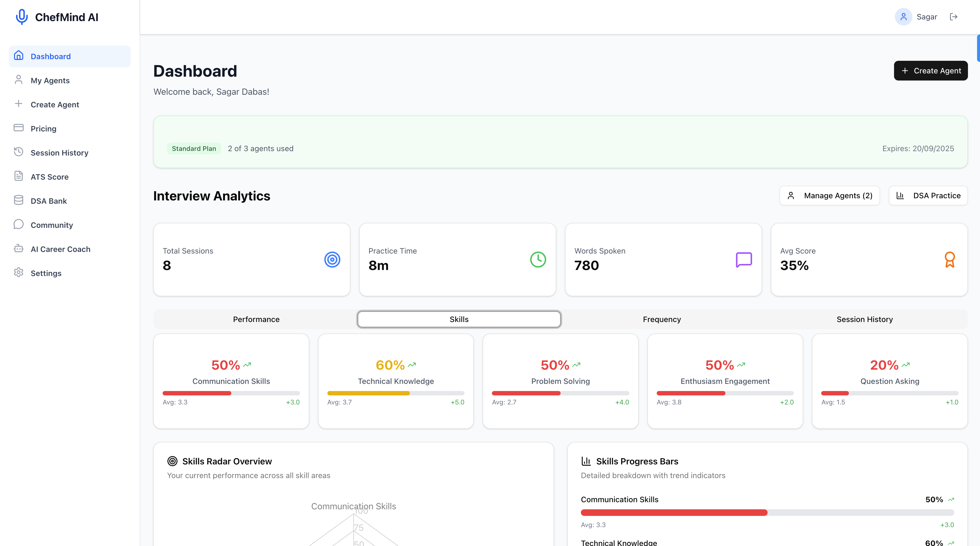Image resolution: width=980 pixels, height=546 pixels.
Task: Switch to the Performance tab
Action: [x=256, y=319]
